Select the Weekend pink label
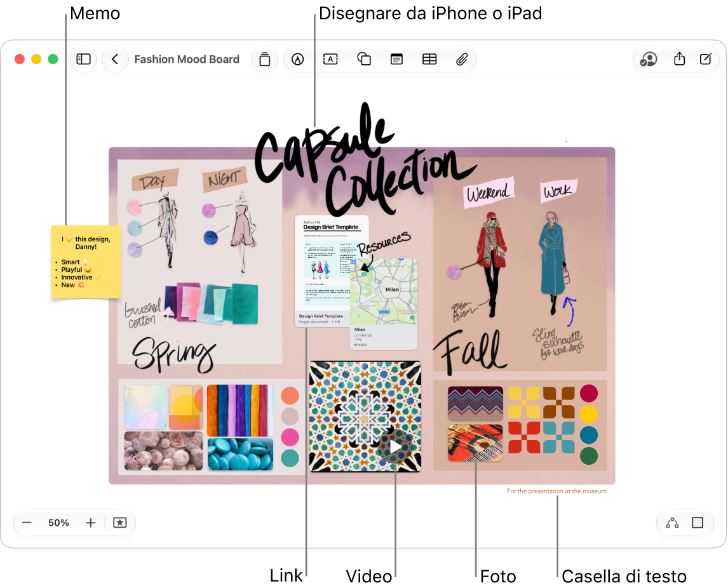Image resolution: width=728 pixels, height=588 pixels. pos(489,191)
